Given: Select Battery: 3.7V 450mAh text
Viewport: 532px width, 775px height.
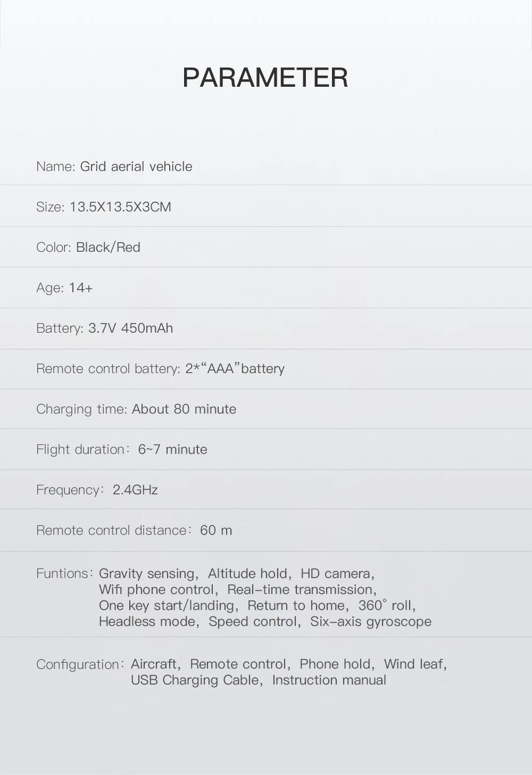Looking at the screenshot, I should coord(105,328).
